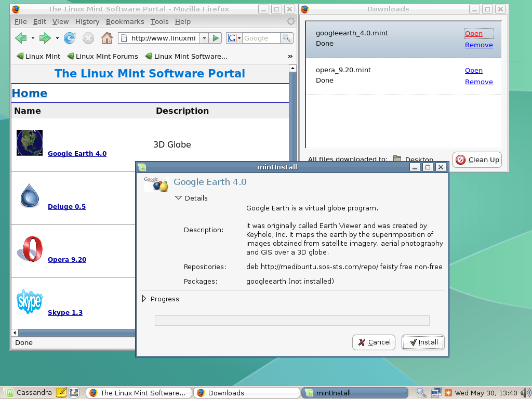
Task: Launch the notes icon in the bottom panel
Action: coord(61,393)
